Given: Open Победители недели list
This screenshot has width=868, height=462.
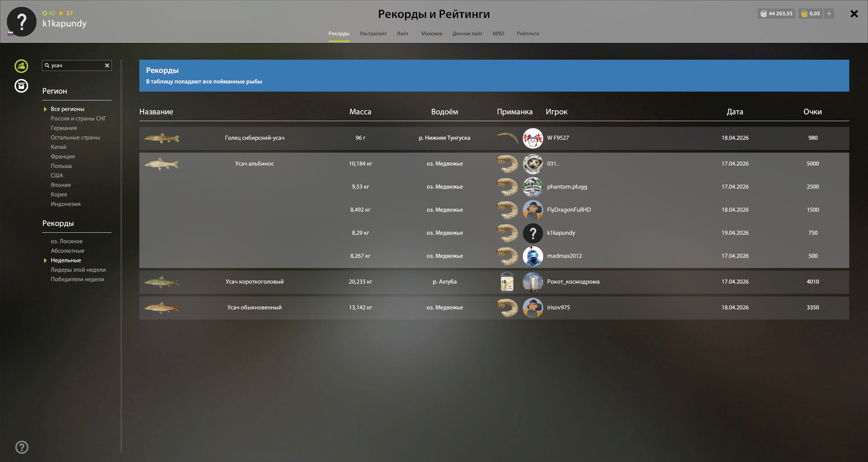Looking at the screenshot, I should click(77, 279).
